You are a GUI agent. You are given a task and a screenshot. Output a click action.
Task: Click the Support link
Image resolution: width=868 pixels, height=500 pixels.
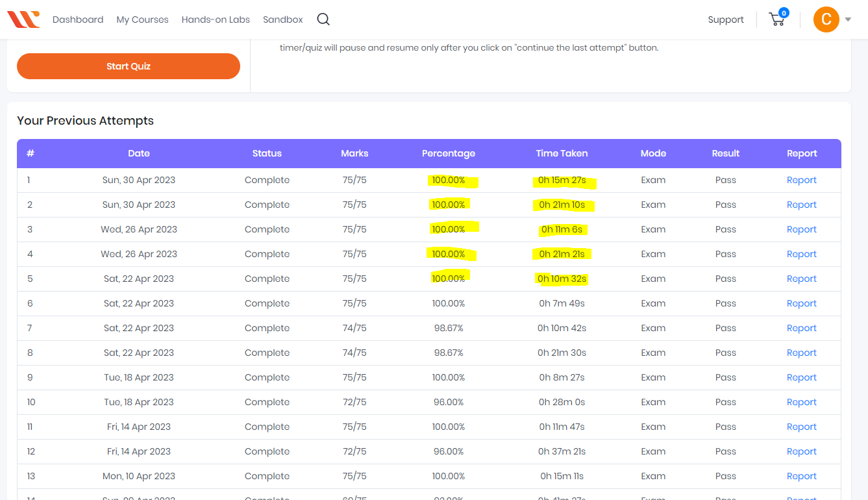(x=726, y=19)
